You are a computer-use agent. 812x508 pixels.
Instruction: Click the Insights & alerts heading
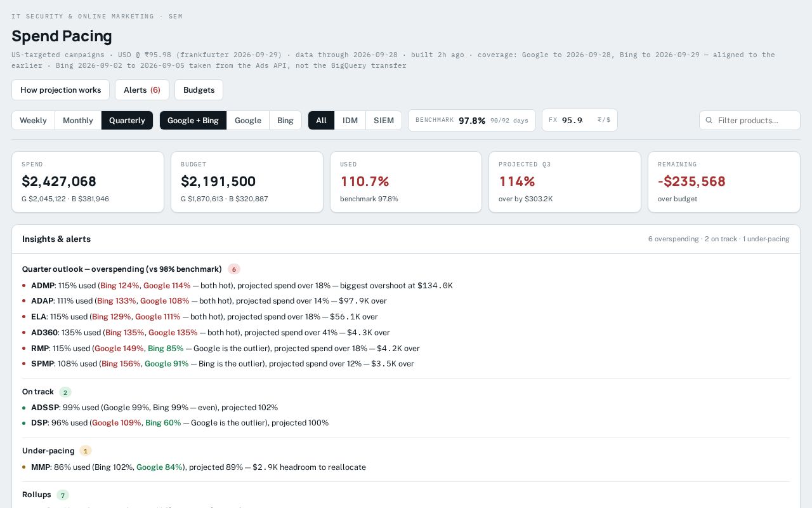click(56, 239)
